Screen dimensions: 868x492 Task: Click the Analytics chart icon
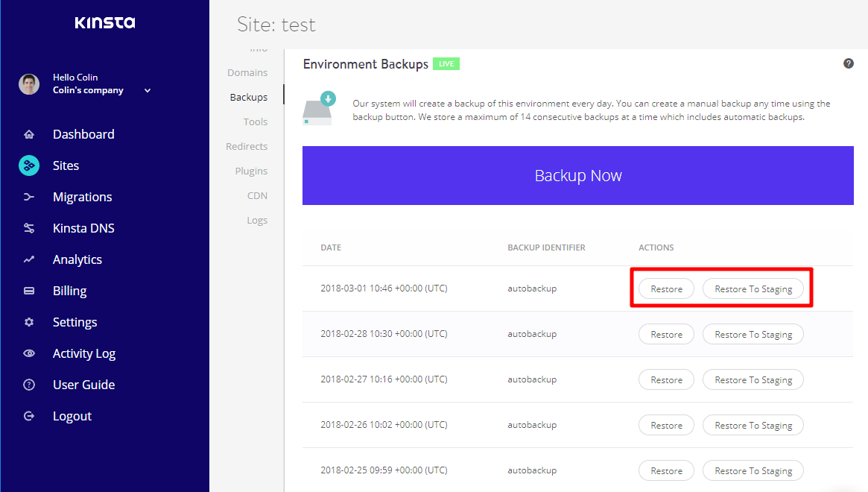pyautogui.click(x=29, y=260)
